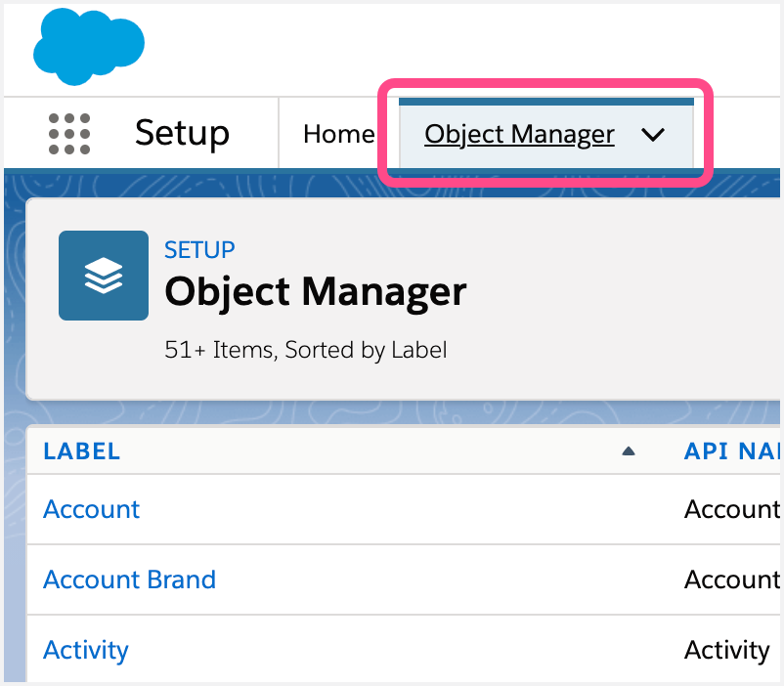Click the '51+ Items, Sorted by Label' text

pos(305,350)
